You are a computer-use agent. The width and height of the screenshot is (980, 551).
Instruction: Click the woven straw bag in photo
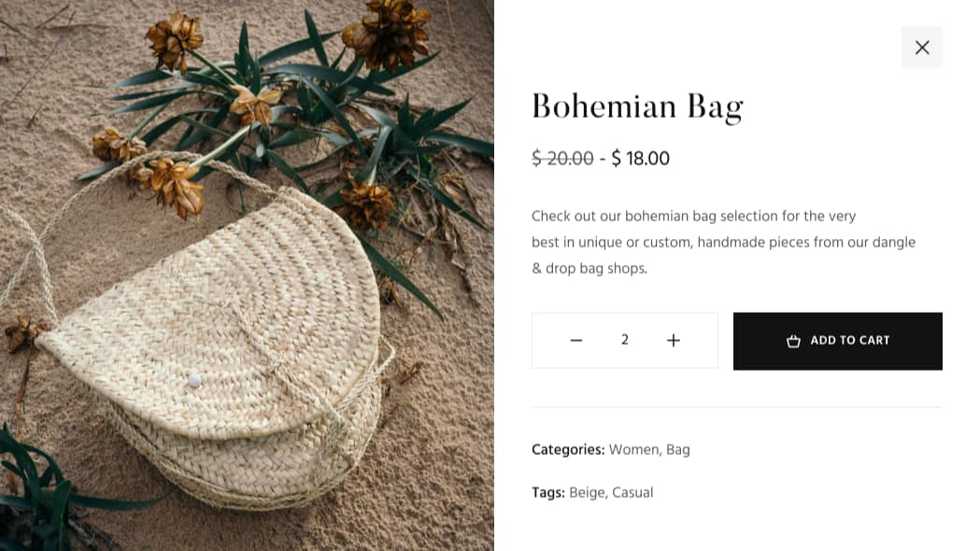click(224, 355)
